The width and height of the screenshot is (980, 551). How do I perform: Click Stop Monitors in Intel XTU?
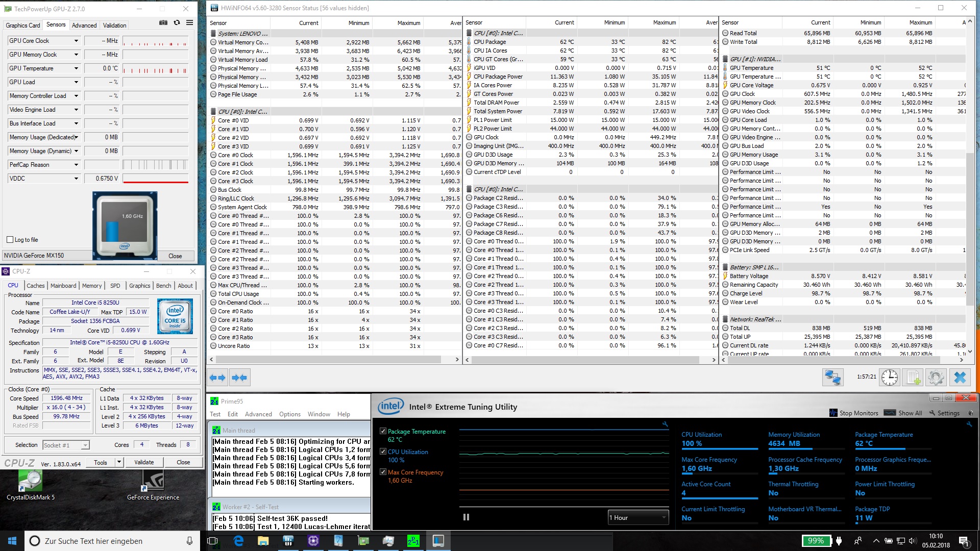click(854, 413)
